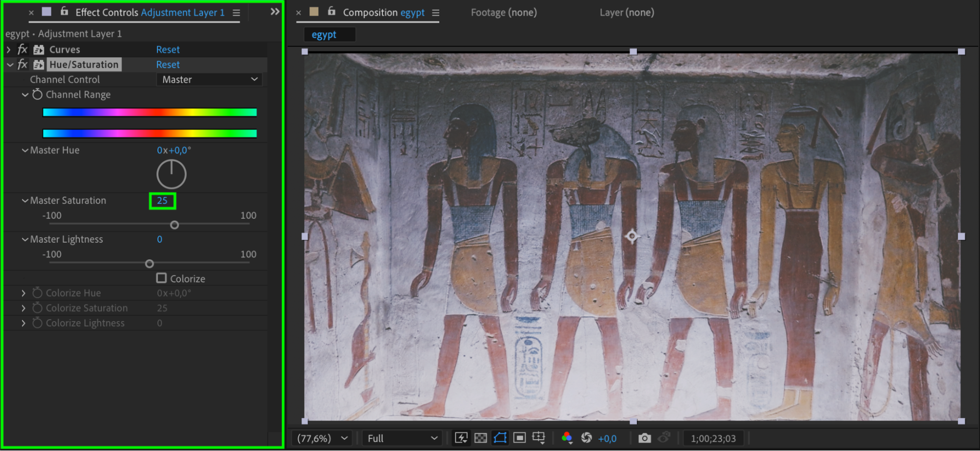Switch to the Layer (none) tab
Viewport: 980px width, 451px height.
coord(627,12)
